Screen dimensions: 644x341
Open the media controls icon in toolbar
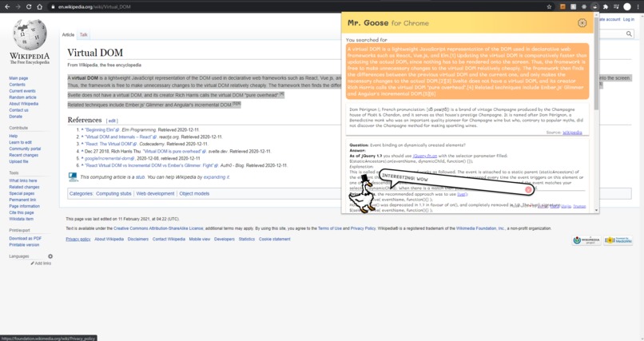click(616, 6)
